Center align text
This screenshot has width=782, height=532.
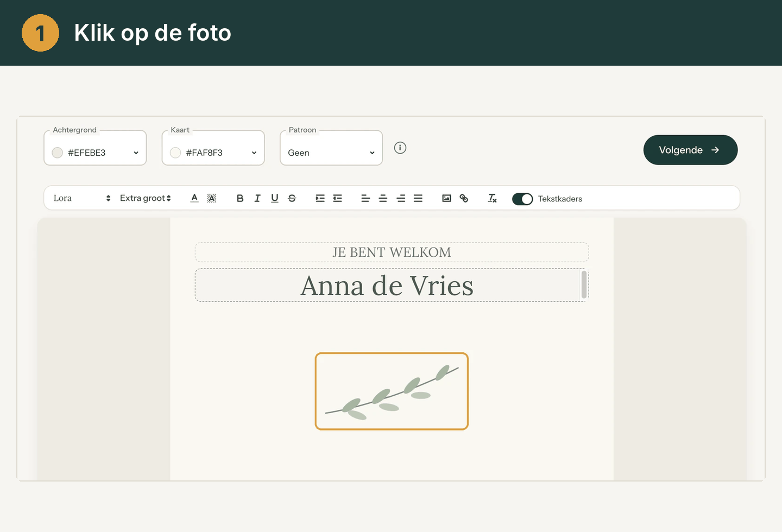click(x=383, y=198)
